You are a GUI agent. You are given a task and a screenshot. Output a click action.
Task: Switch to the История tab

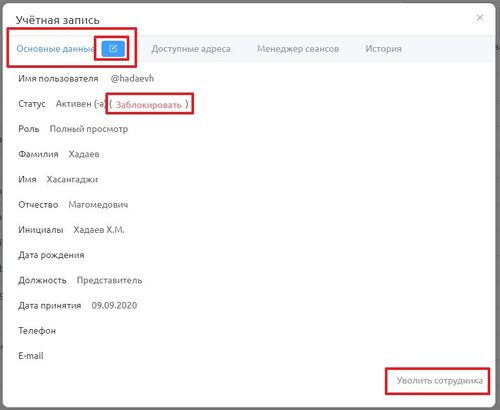383,49
